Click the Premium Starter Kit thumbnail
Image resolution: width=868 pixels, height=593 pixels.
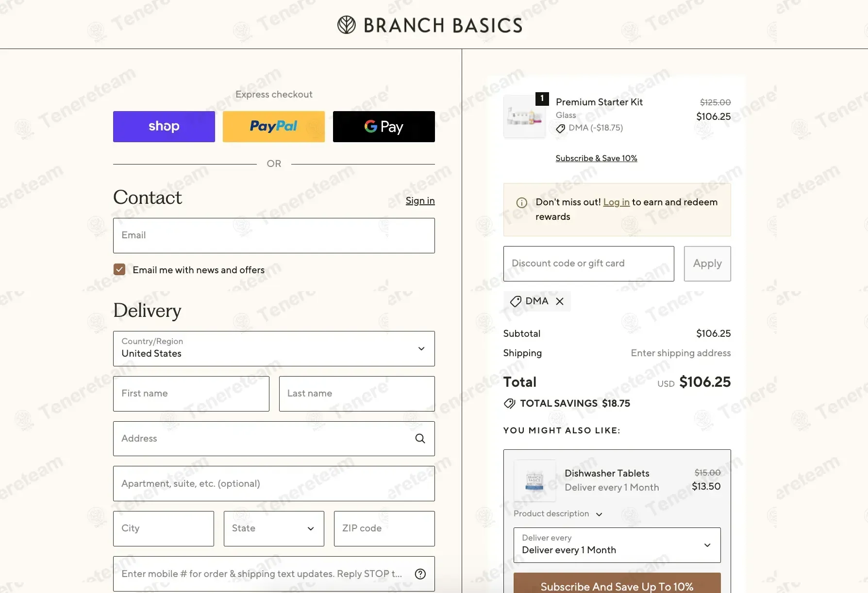(524, 116)
